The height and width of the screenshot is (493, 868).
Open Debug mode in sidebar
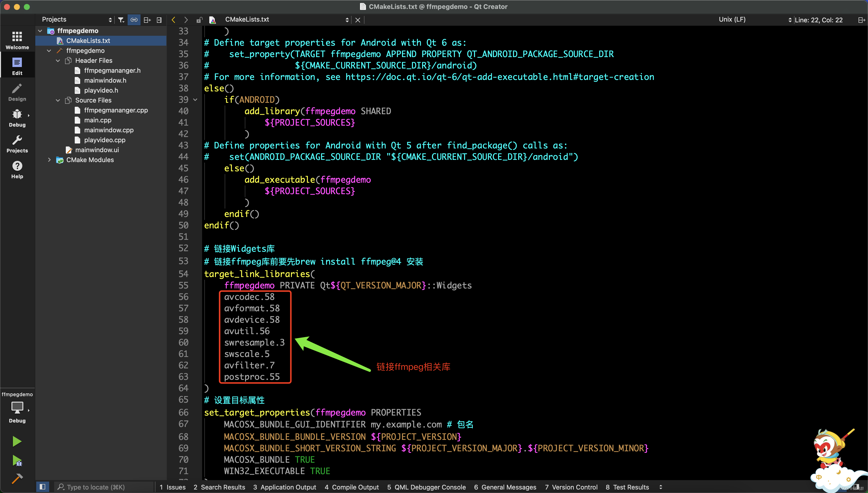point(17,118)
